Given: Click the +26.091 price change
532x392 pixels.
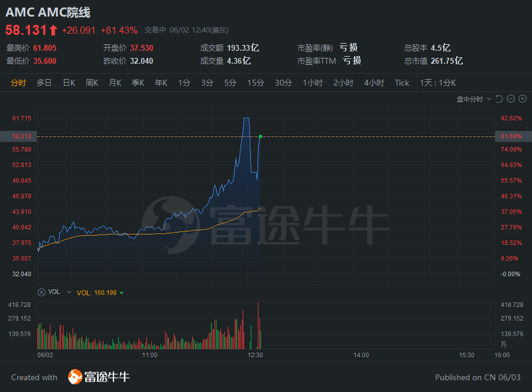Looking at the screenshot, I should point(79,31).
